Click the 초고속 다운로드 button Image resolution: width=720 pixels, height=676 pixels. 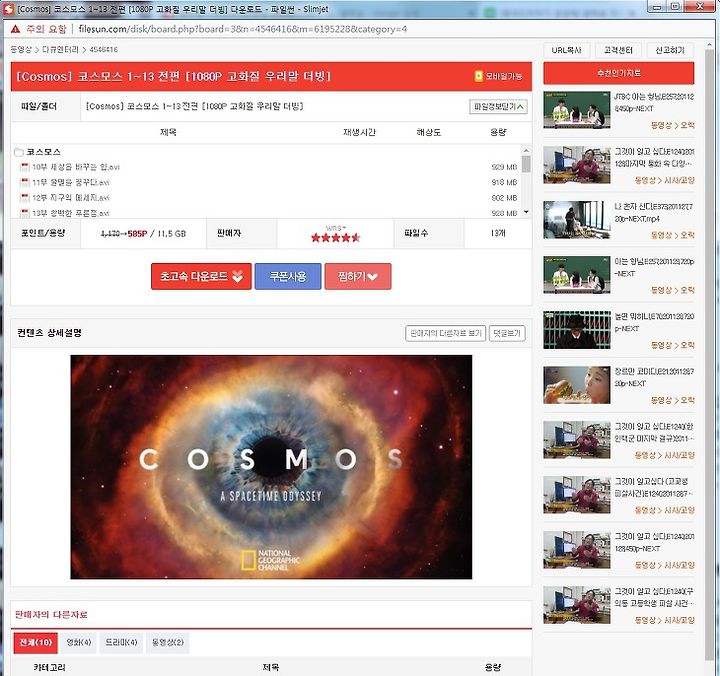pyautogui.click(x=201, y=276)
